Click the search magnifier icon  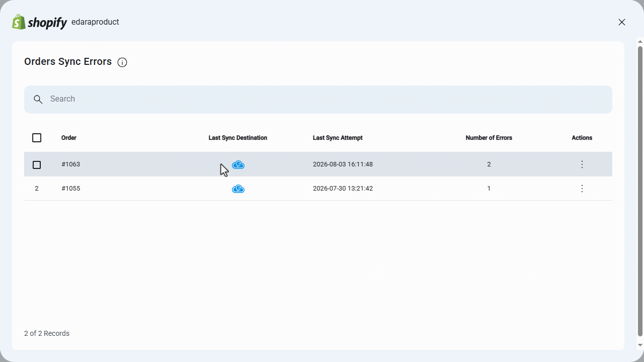38,99
